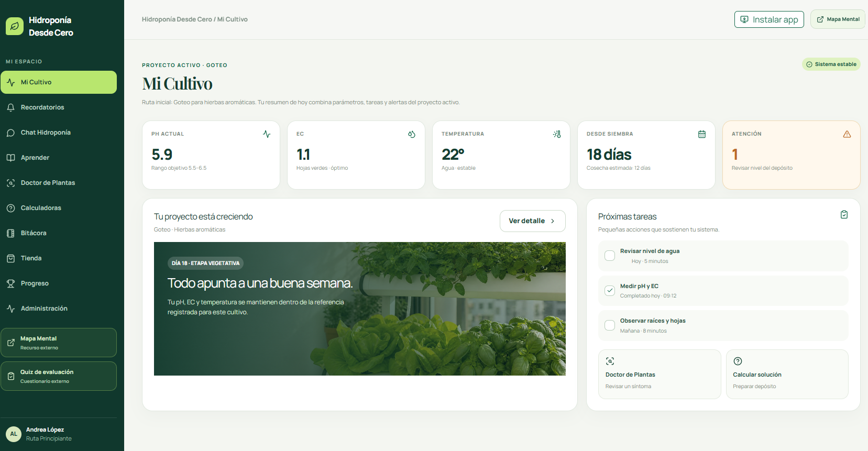Click the 'Revisar nivel del depósito' alert text
This screenshot has height=451, width=868.
(762, 168)
